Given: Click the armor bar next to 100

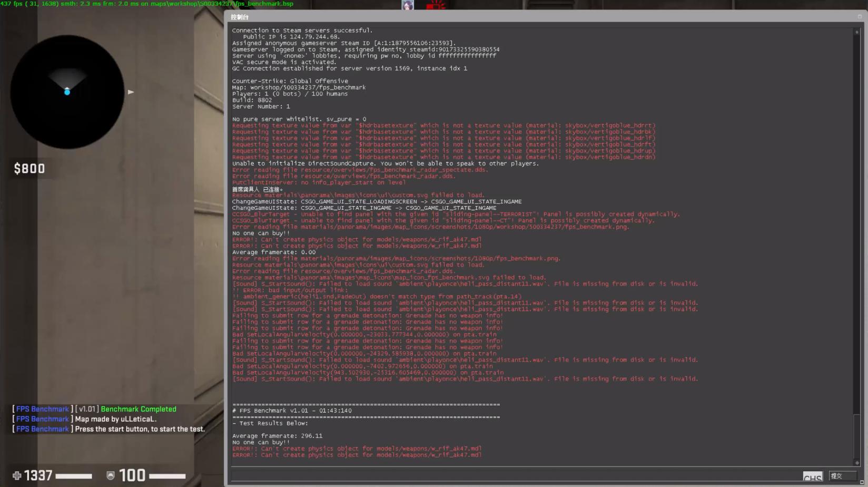Looking at the screenshot, I should pos(167,476).
